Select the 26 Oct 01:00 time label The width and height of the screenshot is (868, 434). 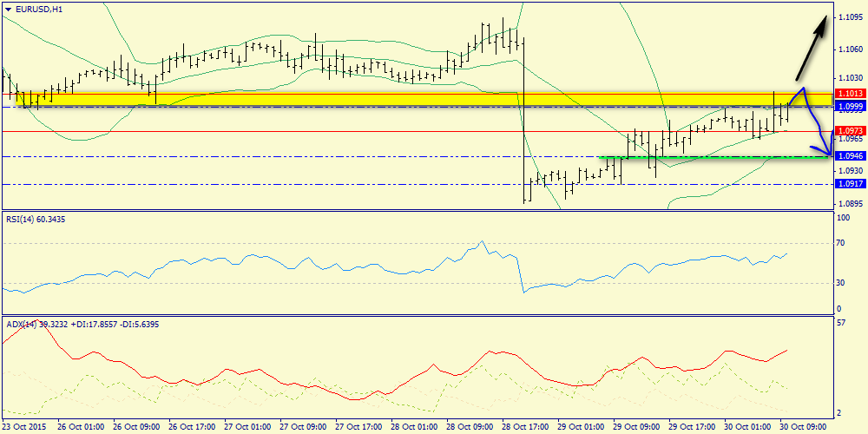tap(81, 427)
